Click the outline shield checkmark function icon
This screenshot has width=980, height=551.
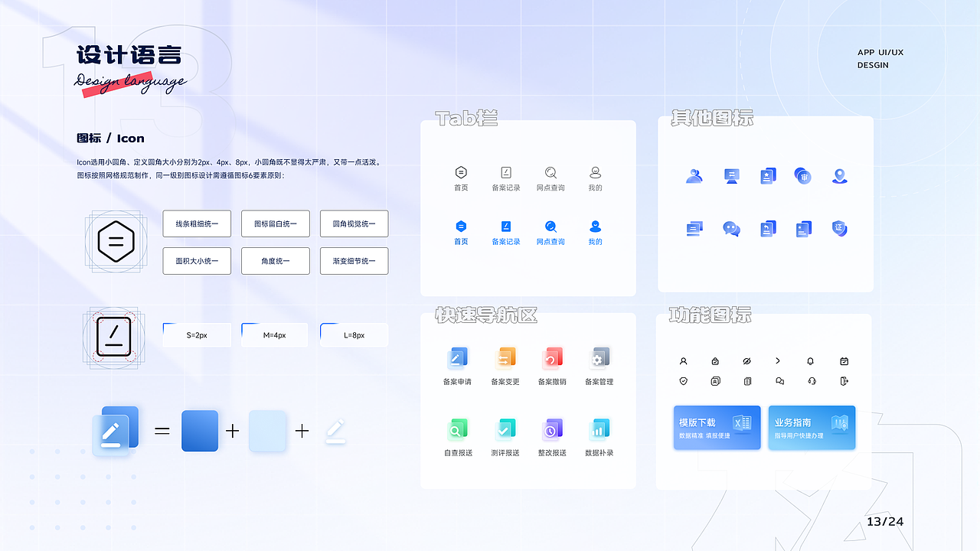(684, 381)
